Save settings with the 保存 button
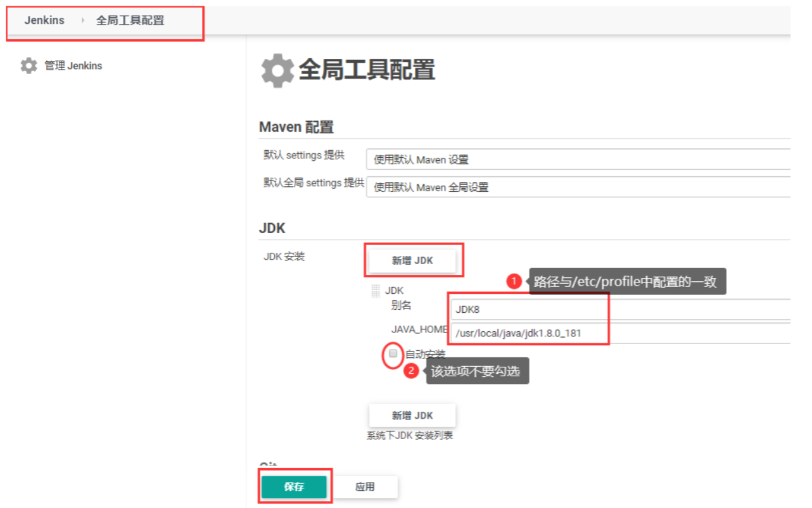This screenshot has height=508, width=812. click(x=294, y=487)
